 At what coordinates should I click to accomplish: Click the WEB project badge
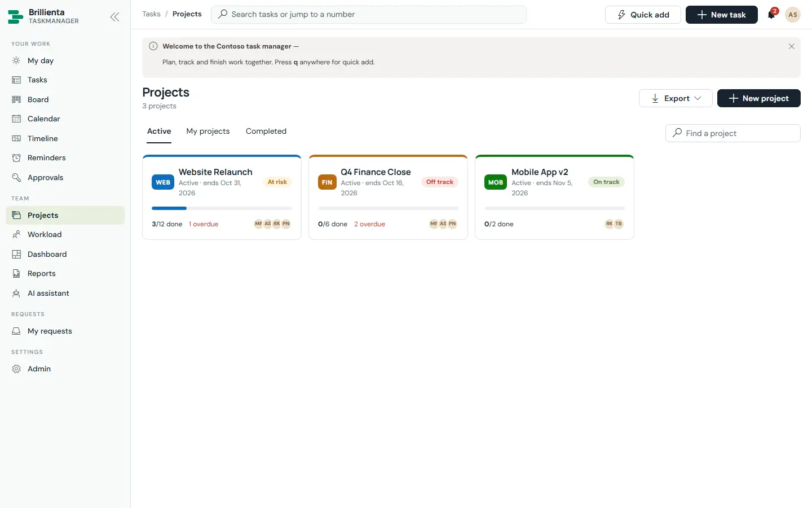click(163, 182)
